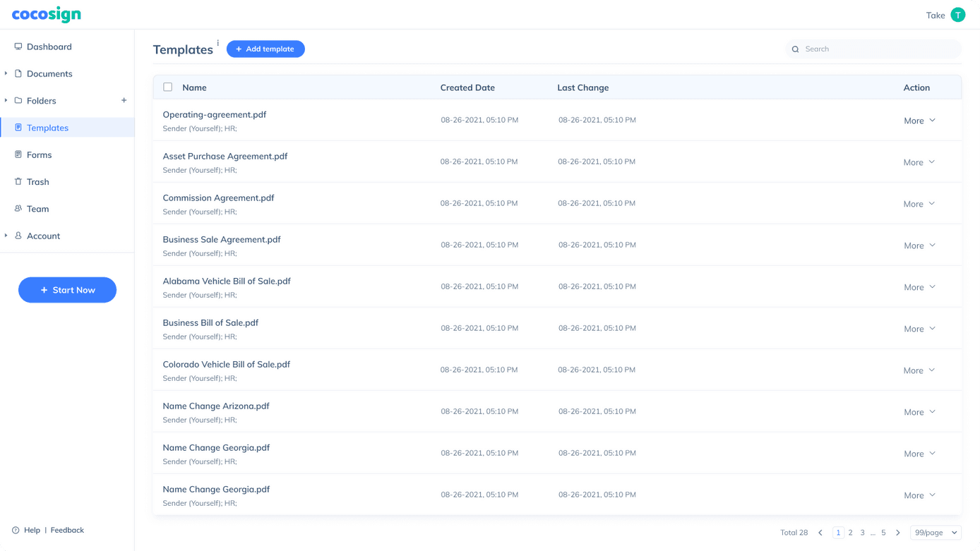Click the Trash bin icon in sidebar
Image resolution: width=980 pixels, height=551 pixels.
click(x=18, y=181)
